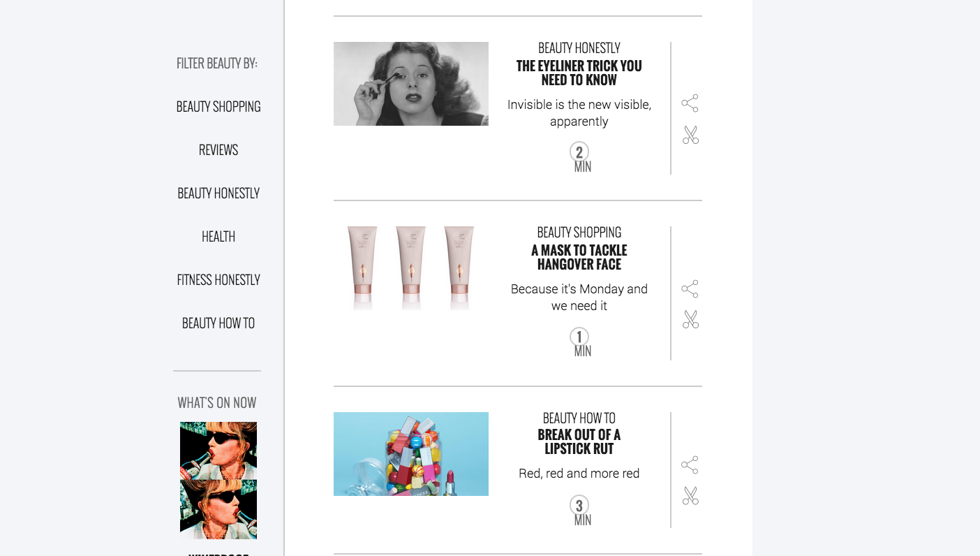The width and height of the screenshot is (980, 556).
Task: Clip the lipstick rut article with scissors icon
Action: [690, 496]
